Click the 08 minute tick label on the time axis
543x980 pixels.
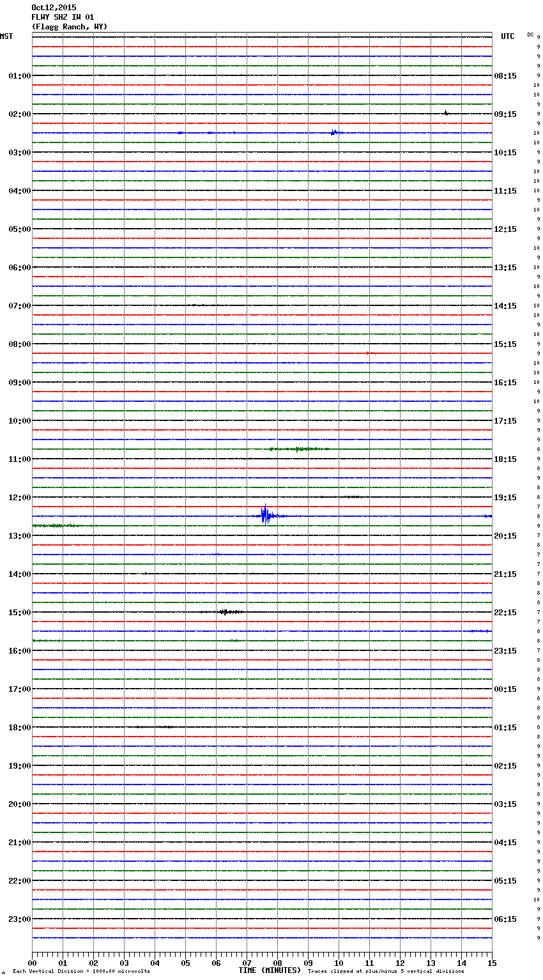(x=277, y=963)
